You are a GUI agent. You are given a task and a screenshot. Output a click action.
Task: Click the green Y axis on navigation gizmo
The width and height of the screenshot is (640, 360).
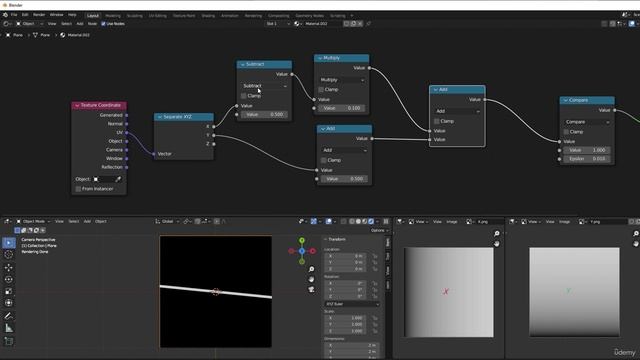(302, 240)
